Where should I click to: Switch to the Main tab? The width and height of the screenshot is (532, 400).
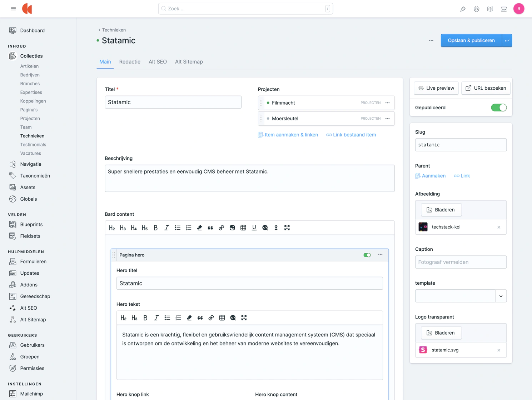[105, 62]
